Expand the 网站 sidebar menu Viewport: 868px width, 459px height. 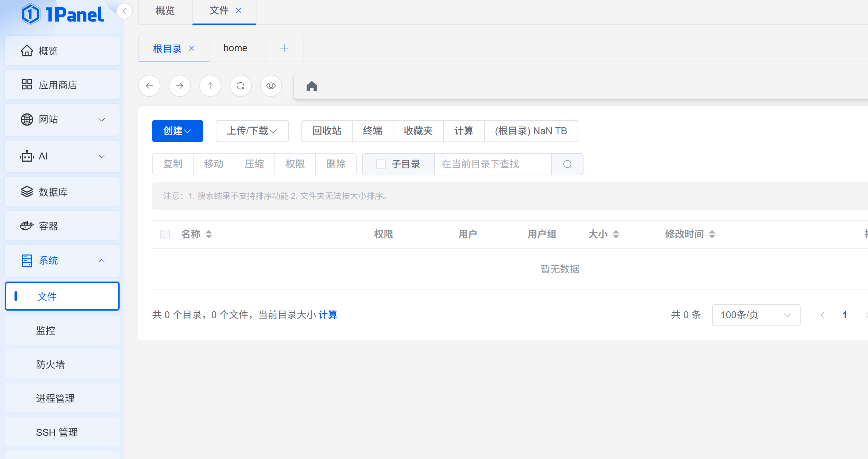[x=62, y=120]
